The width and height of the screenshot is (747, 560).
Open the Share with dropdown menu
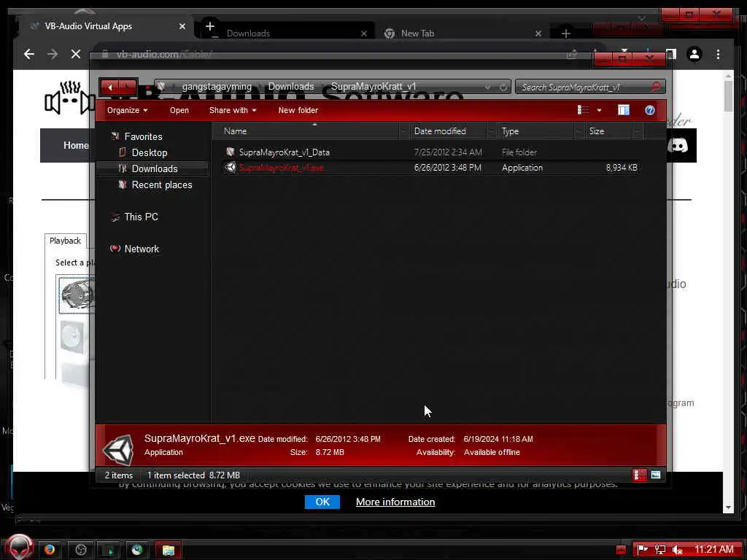point(233,110)
